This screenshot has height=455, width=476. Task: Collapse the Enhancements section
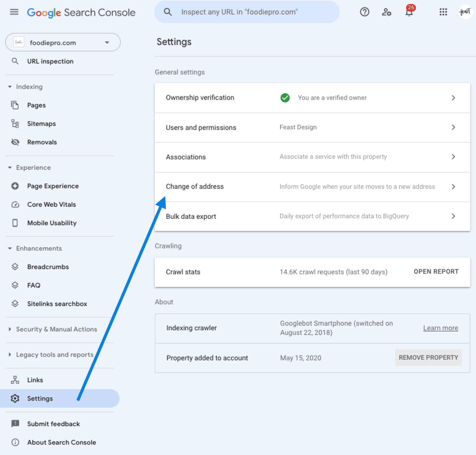(x=10, y=248)
